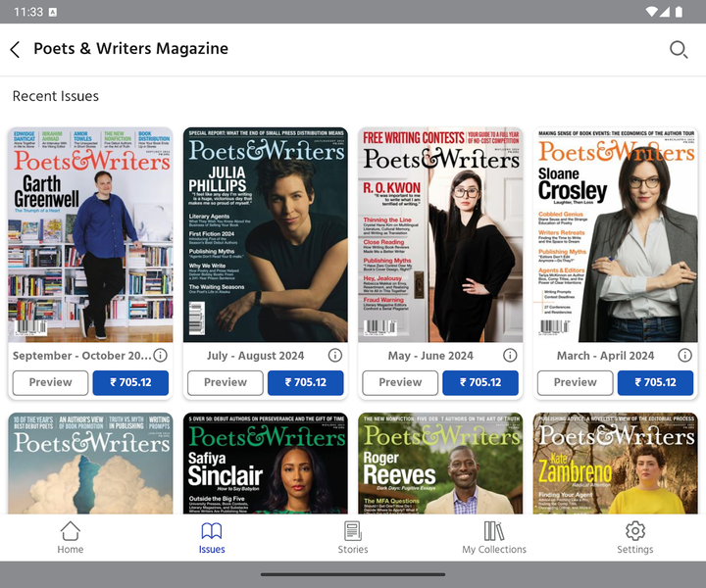Click the 'July - August 2024' title
The height and width of the screenshot is (588, 706).
pyautogui.click(x=255, y=356)
